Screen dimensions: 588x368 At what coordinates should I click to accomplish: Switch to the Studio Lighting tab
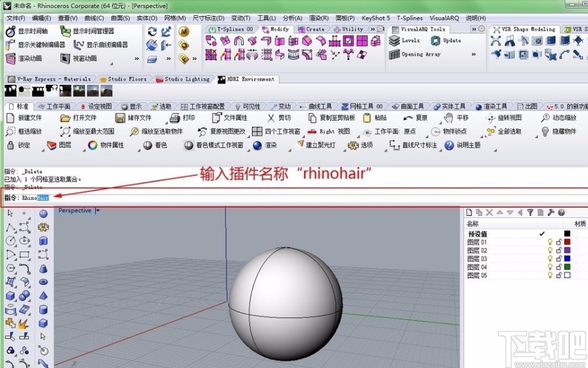183,79
